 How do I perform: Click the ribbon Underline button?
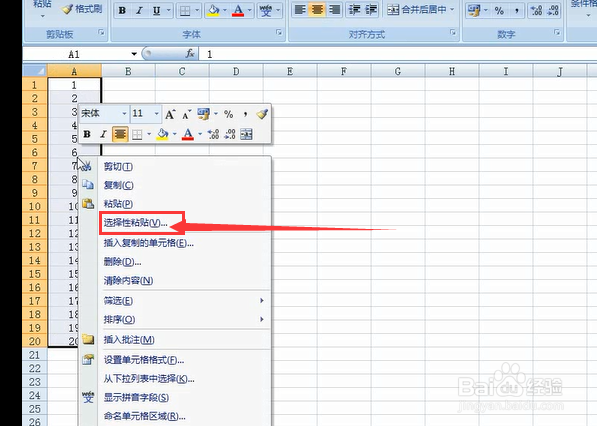point(156,11)
